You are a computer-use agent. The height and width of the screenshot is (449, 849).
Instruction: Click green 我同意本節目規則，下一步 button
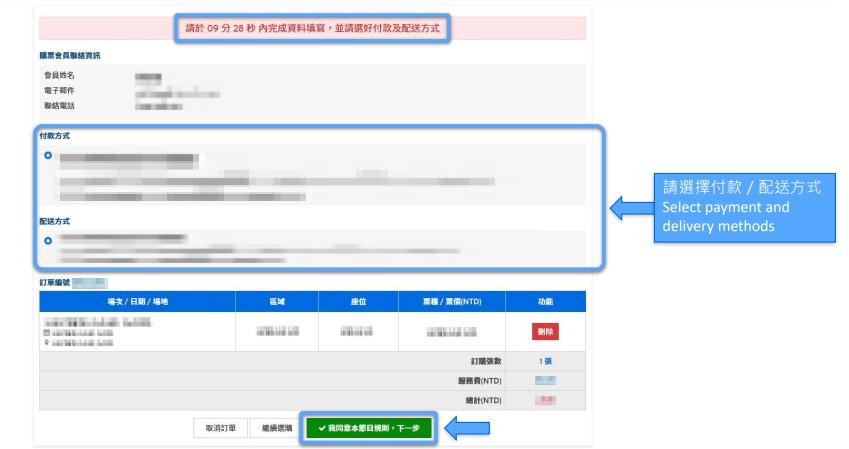pos(369,428)
